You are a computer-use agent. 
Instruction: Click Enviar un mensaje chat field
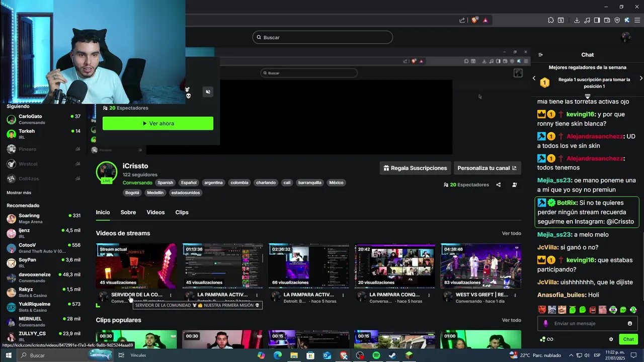pos(588,323)
